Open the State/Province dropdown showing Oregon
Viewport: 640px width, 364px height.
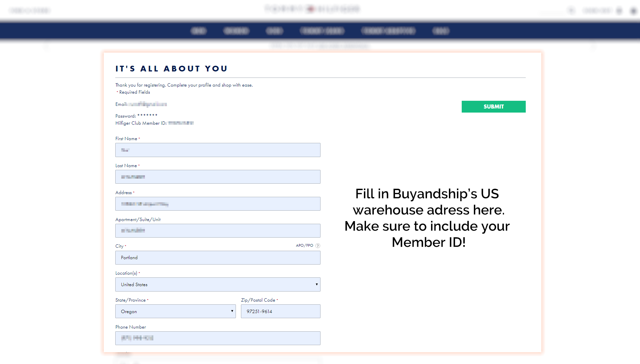pos(176,311)
